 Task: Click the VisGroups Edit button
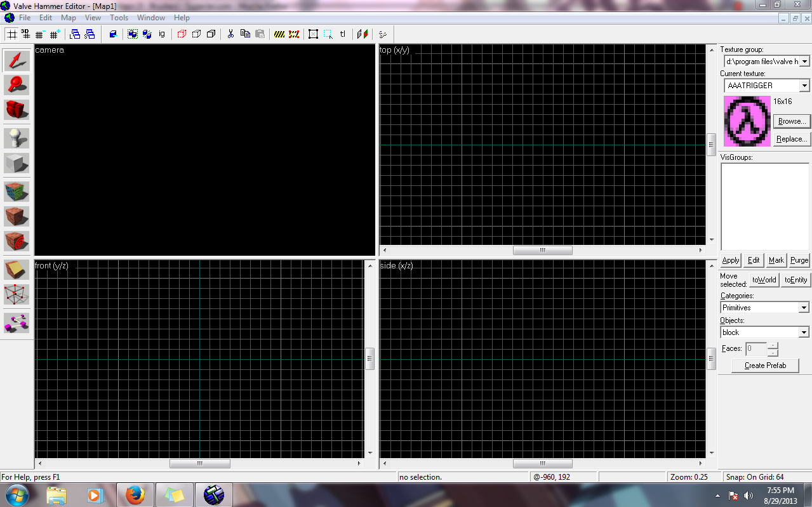(754, 260)
